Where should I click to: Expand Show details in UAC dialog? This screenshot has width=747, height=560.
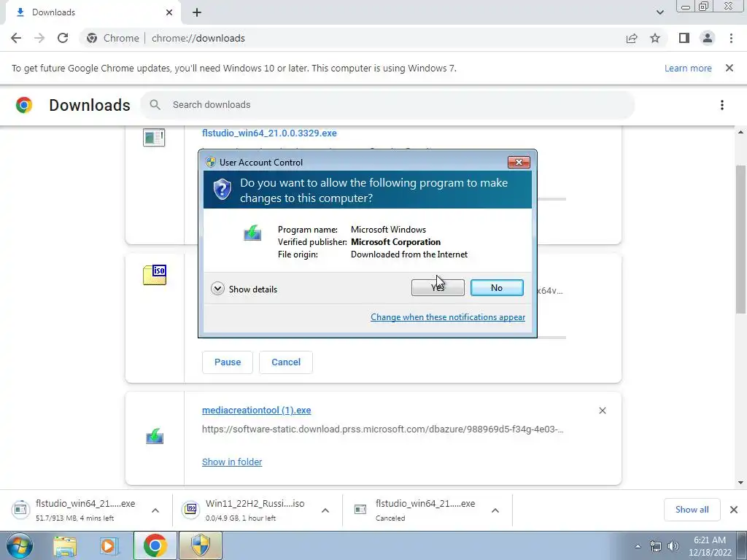point(244,289)
